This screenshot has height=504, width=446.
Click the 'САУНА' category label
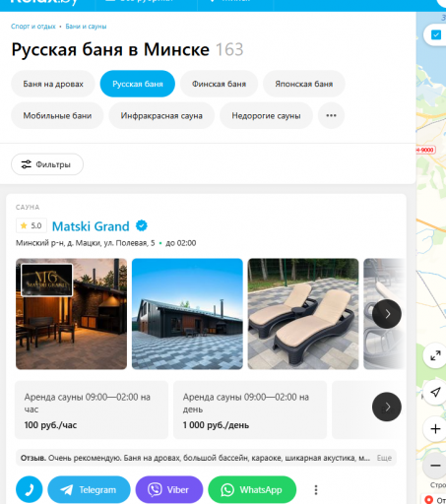tap(28, 207)
